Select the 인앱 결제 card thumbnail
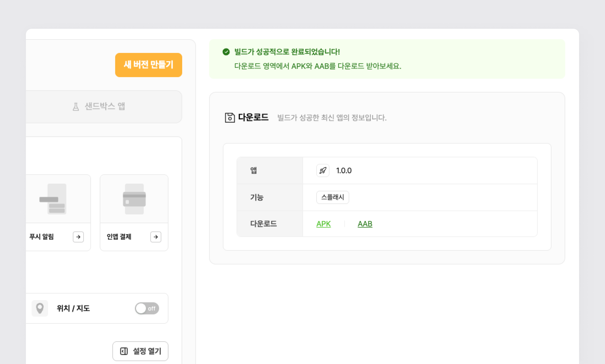Viewport: 605px width, 364px height. (x=134, y=199)
